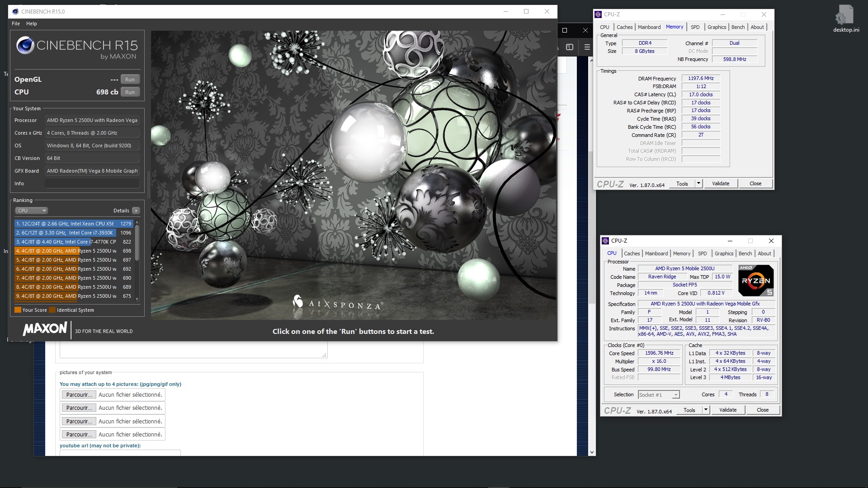Screen dimensions: 868x488
Task: Maximize the background browser window
Action: 565,30
